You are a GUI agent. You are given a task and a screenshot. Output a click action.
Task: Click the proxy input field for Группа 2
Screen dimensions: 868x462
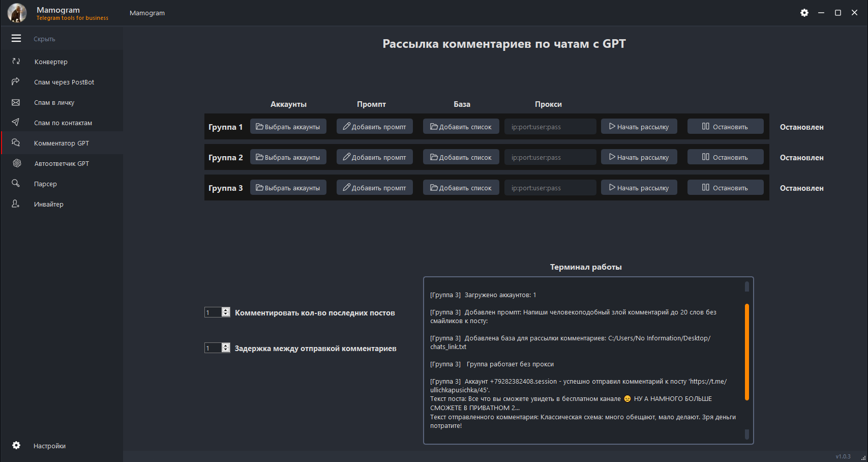pyautogui.click(x=550, y=157)
